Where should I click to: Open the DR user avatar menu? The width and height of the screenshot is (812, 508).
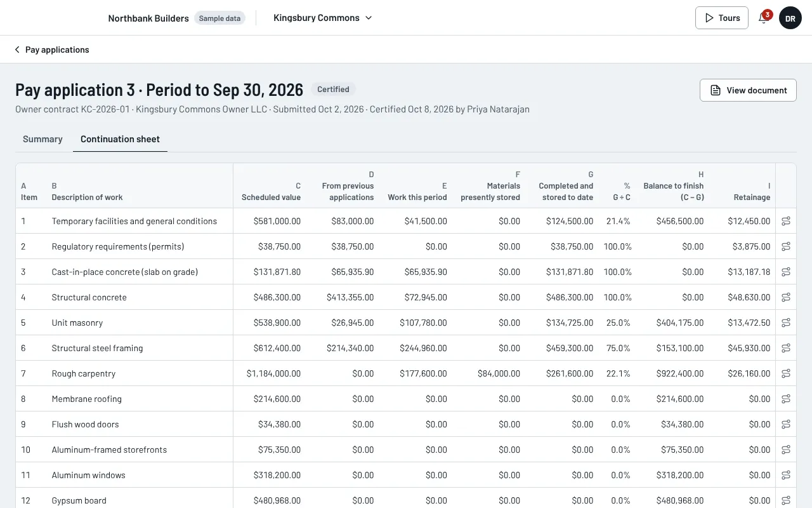(790, 18)
